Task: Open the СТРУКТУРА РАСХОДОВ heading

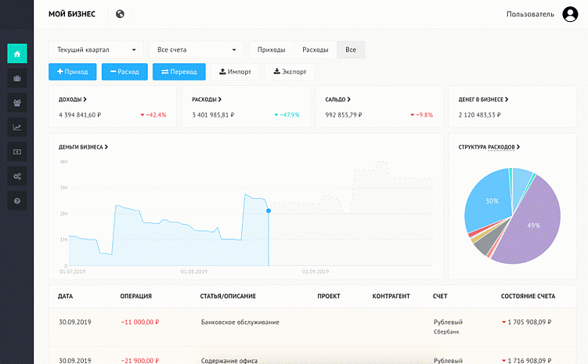Action: [x=489, y=147]
